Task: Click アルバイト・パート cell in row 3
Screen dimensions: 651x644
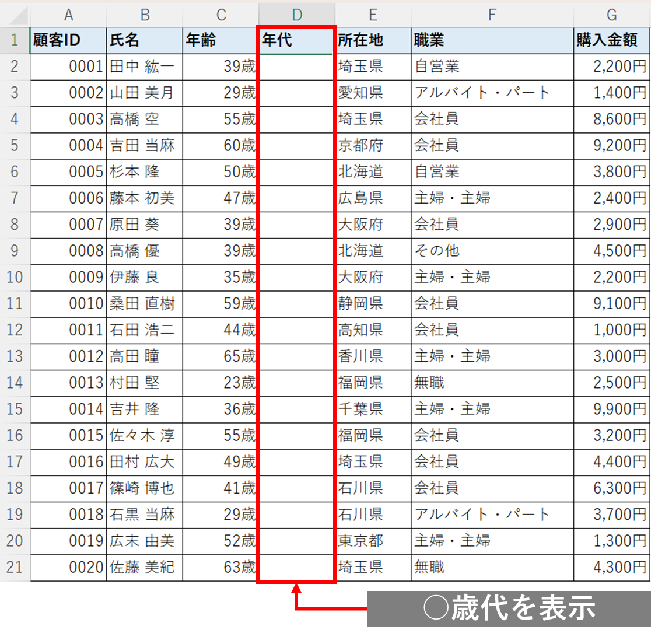Action: click(492, 93)
